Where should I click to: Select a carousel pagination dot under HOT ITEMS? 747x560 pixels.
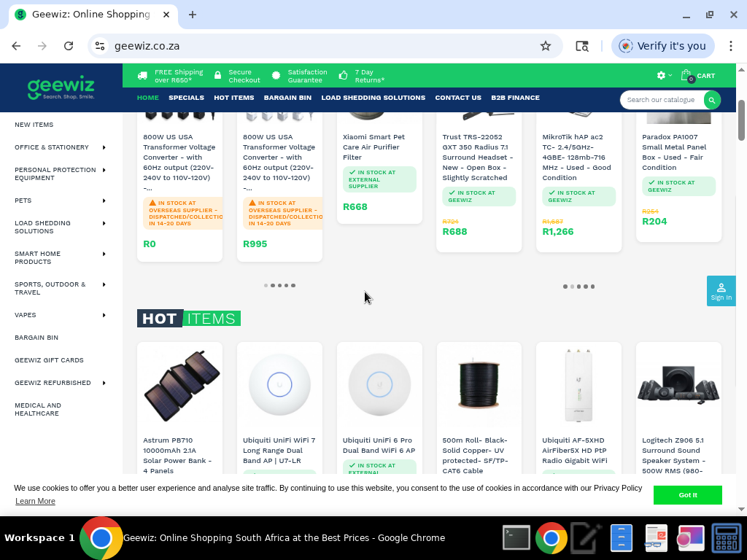pyautogui.click(x=281, y=286)
